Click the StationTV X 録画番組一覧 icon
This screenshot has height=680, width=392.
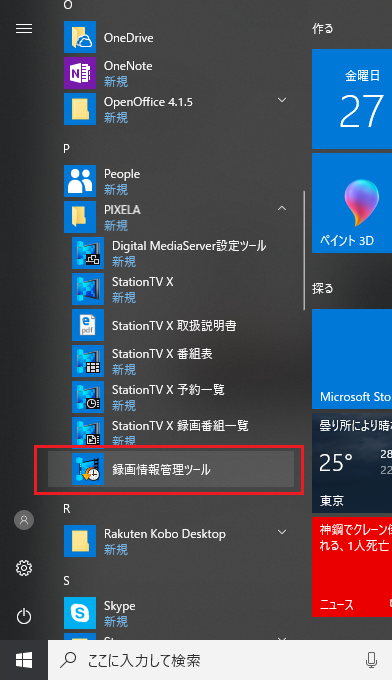click(x=88, y=431)
